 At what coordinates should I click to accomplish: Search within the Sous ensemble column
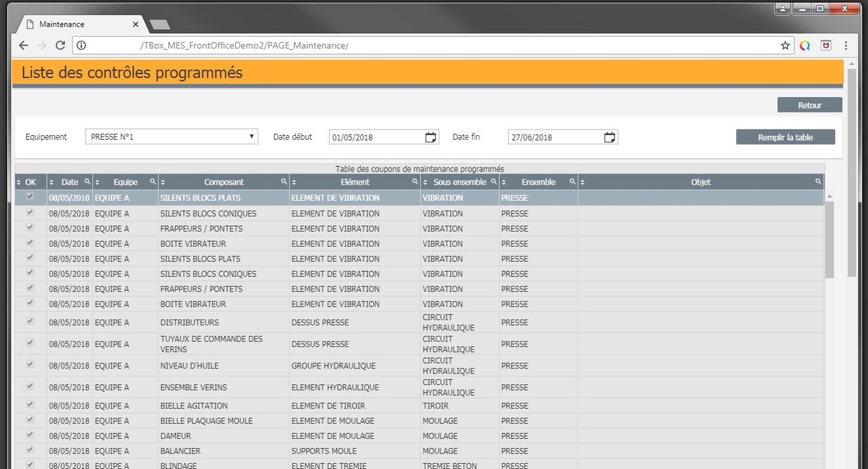(494, 182)
